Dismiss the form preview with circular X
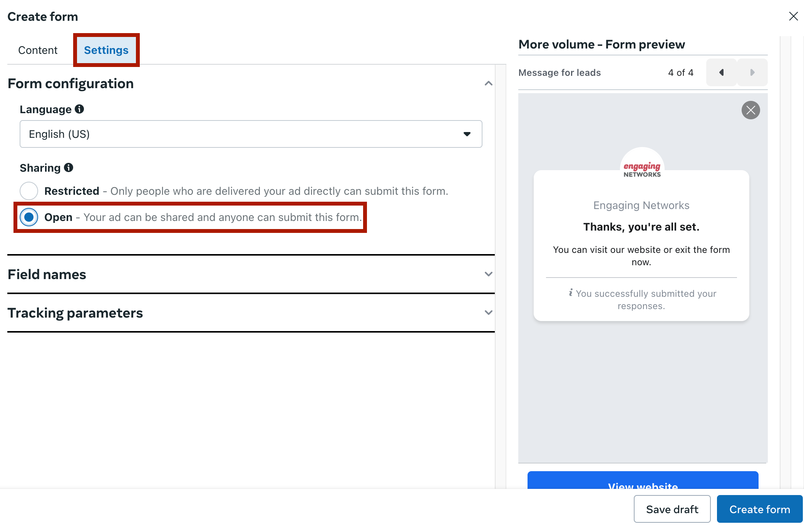This screenshot has width=804, height=532. coord(750,110)
